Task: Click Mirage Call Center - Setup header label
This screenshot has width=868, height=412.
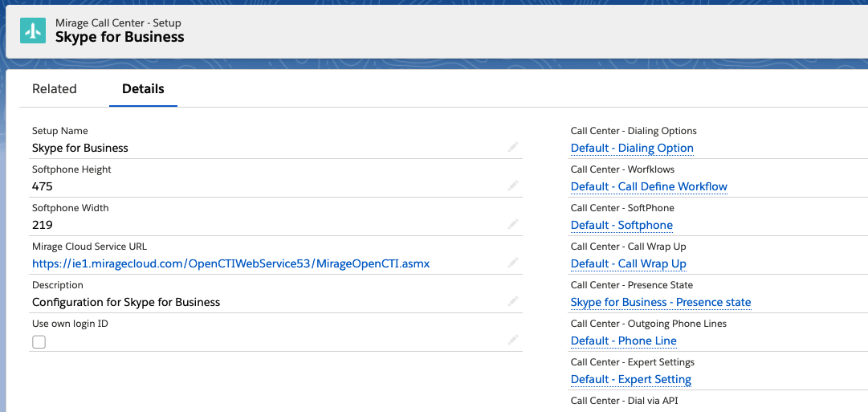Action: 118,23
